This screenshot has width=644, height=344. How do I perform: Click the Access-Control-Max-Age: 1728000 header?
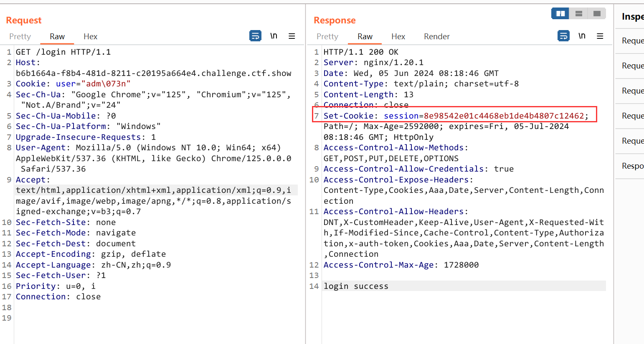click(x=401, y=265)
